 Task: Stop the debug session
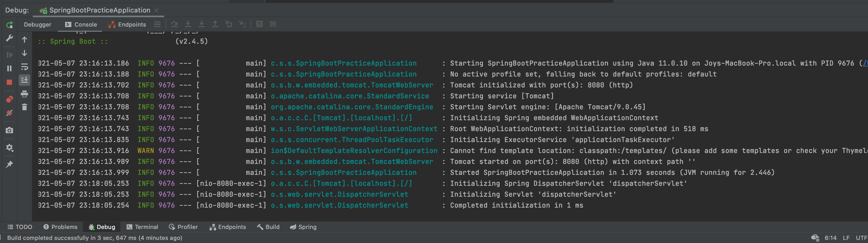pyautogui.click(x=9, y=82)
